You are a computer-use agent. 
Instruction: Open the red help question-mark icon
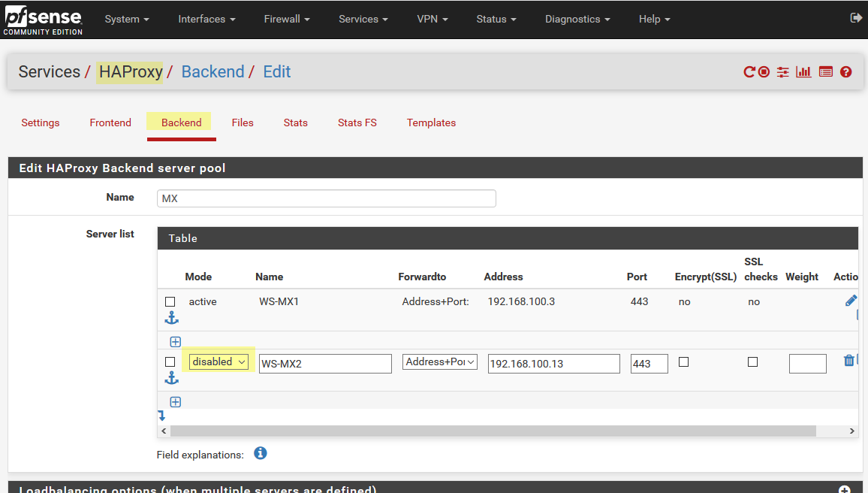click(x=845, y=72)
